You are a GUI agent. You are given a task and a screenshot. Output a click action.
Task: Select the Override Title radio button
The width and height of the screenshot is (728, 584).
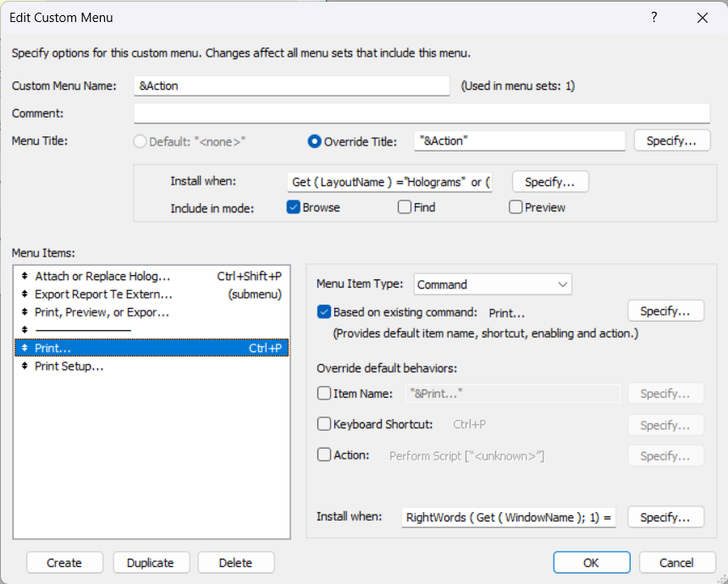pos(314,141)
